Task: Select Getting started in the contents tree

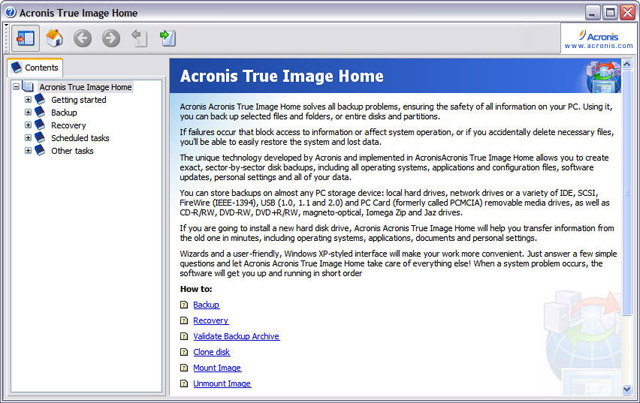Action: 78,100
